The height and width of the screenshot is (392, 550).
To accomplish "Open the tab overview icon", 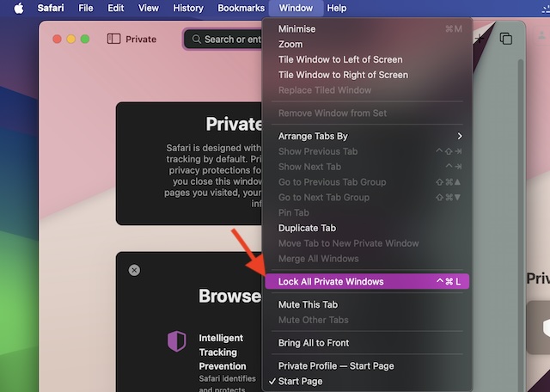I will 506,39.
